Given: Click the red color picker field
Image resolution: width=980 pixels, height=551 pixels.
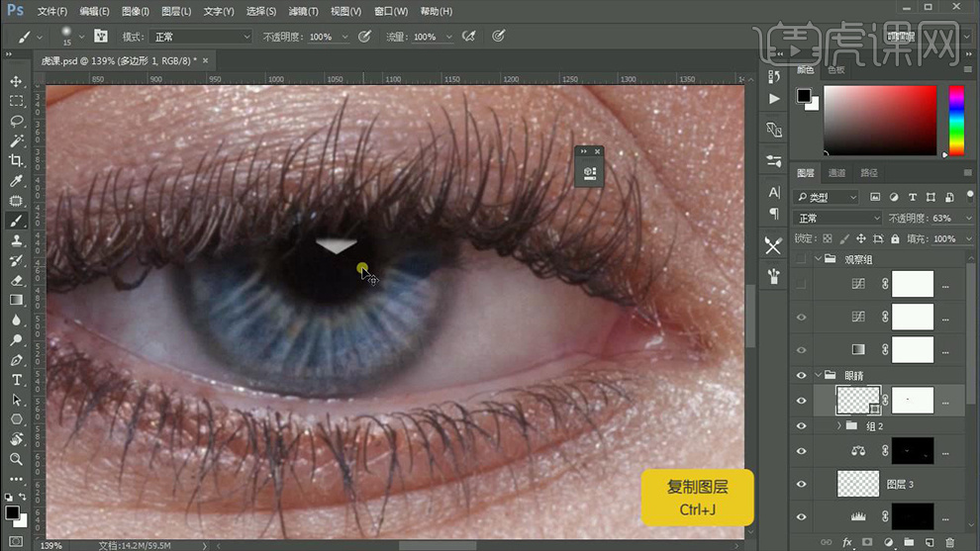Looking at the screenshot, I should coord(879,119).
